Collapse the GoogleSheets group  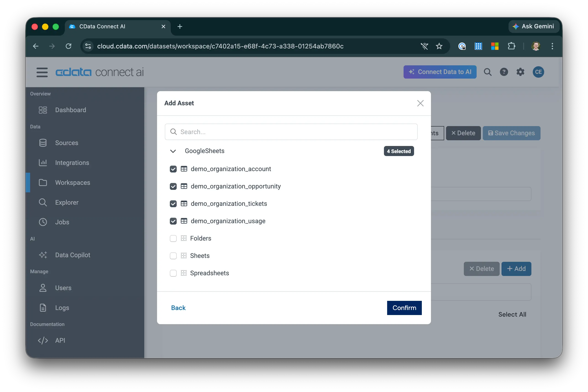[x=173, y=151]
